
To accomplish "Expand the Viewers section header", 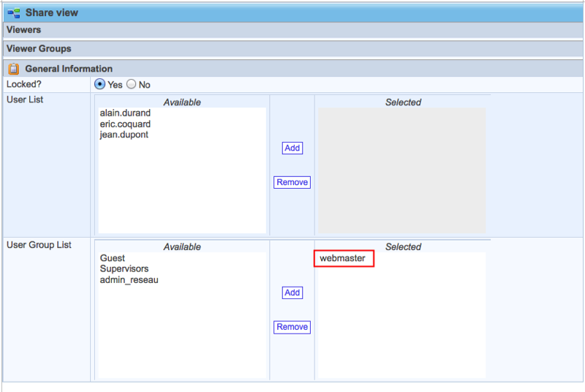I will click(24, 30).
